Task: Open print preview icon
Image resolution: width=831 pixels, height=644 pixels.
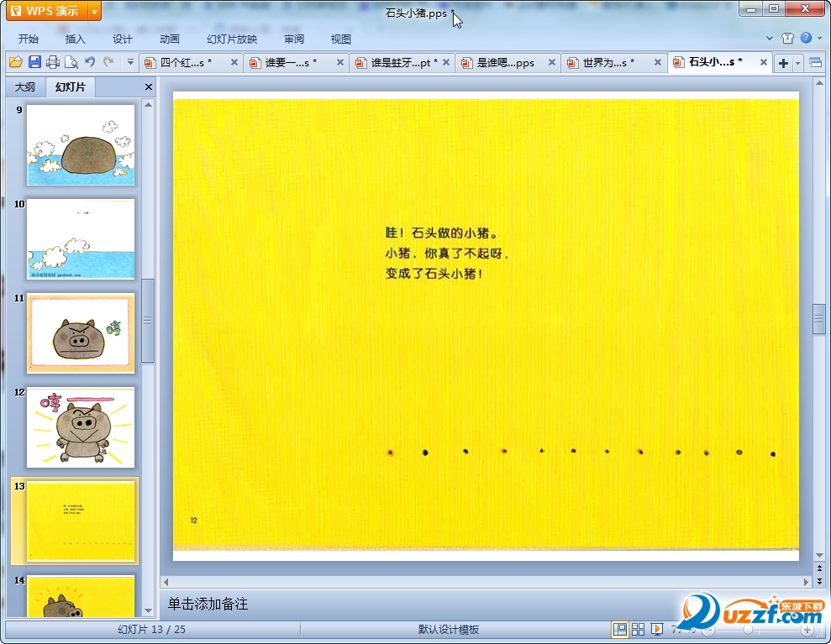Action: coord(71,62)
